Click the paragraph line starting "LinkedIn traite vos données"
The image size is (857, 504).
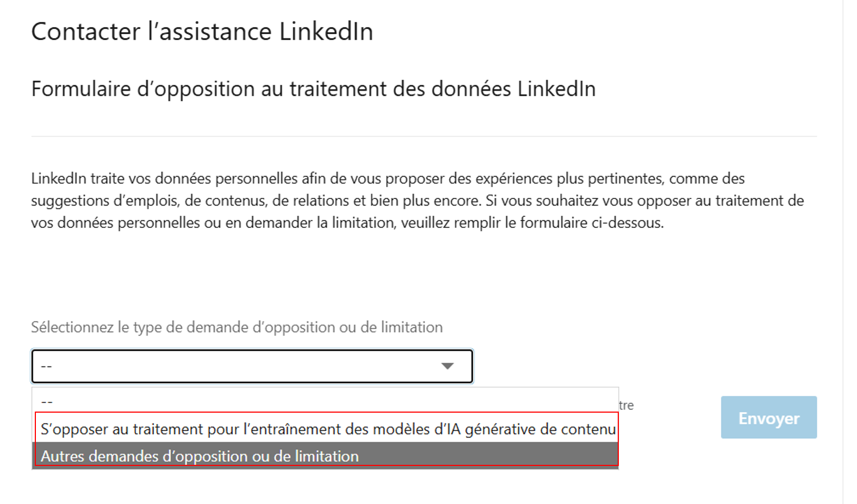387,178
